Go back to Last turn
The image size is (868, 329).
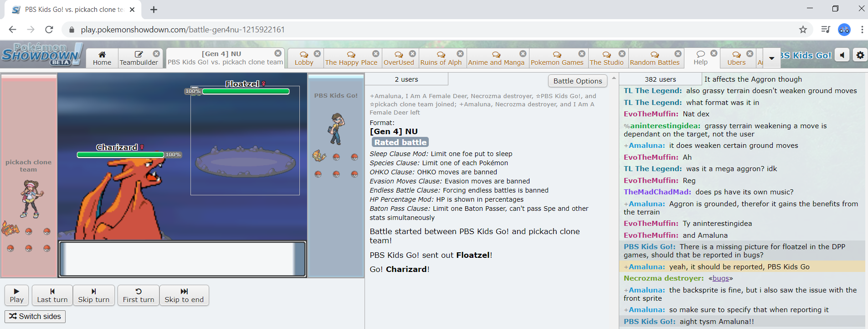tap(52, 295)
